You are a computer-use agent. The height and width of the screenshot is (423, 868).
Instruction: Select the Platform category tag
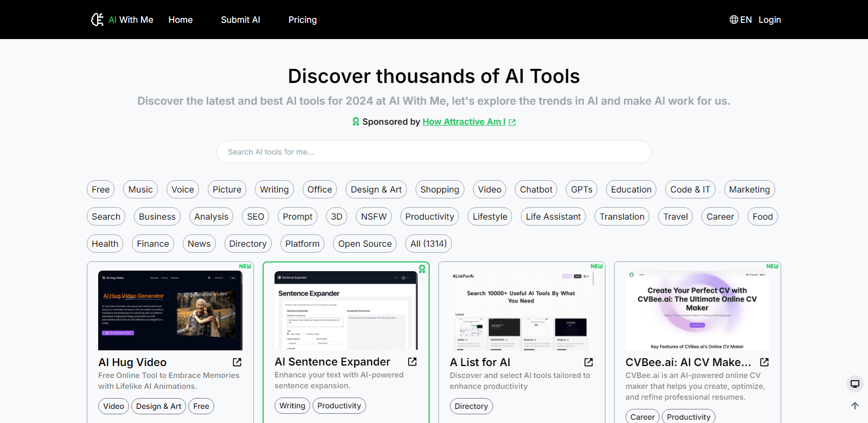(303, 243)
